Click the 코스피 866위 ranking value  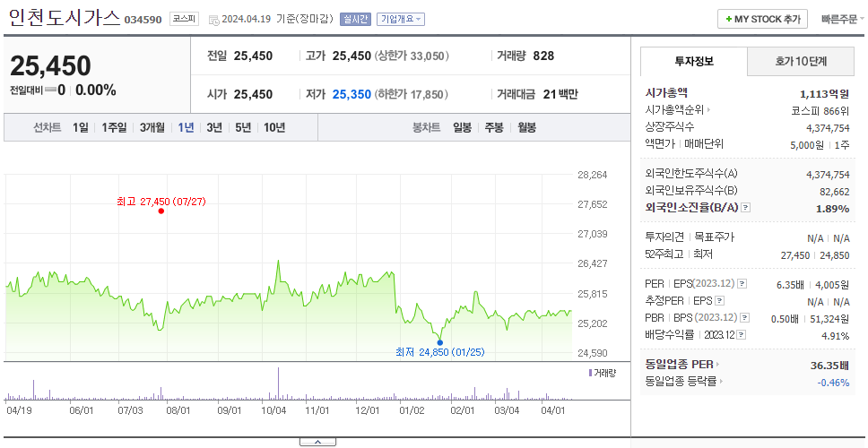pos(820,110)
